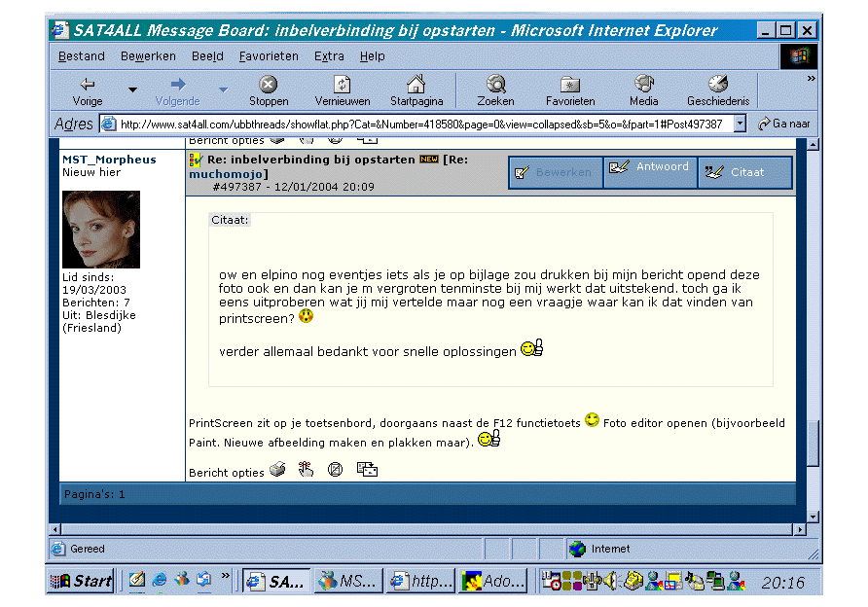Image resolution: width=868 pixels, height=607 pixels.
Task: Click the horizontal scrollbar left arrow
Action: click(x=54, y=529)
